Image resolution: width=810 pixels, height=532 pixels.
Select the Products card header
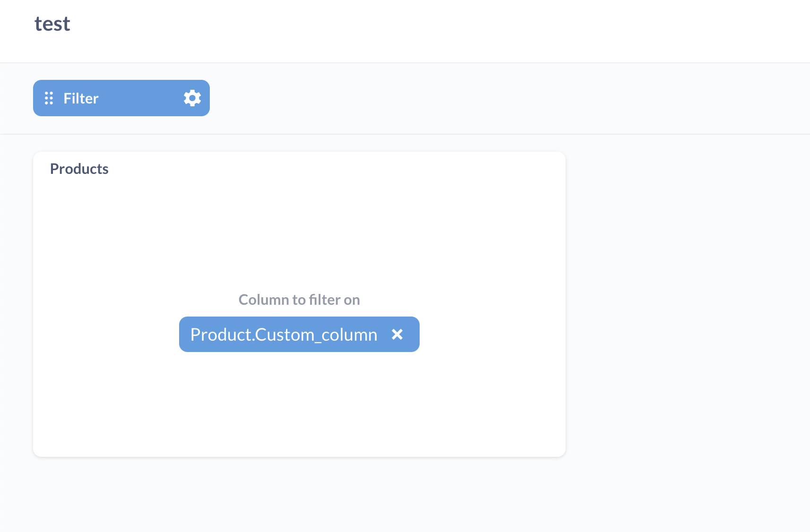tap(79, 169)
